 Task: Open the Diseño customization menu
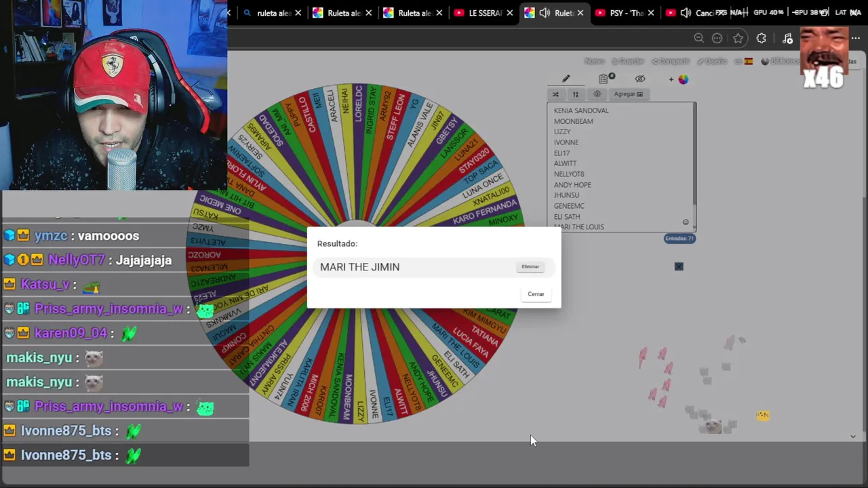click(711, 61)
